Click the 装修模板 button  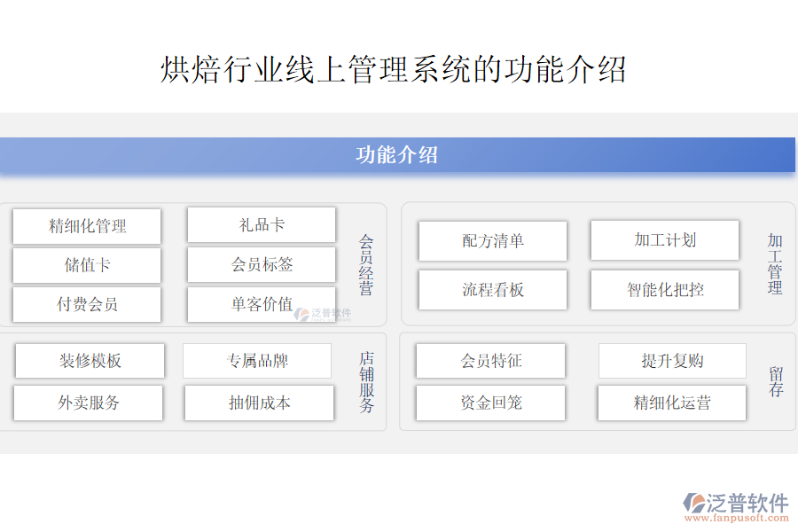(x=86, y=360)
